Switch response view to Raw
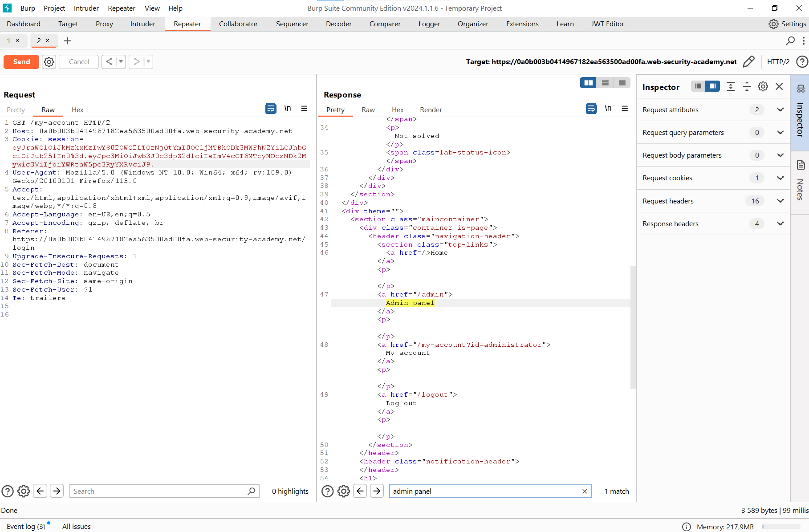This screenshot has width=809, height=532. 368,110
